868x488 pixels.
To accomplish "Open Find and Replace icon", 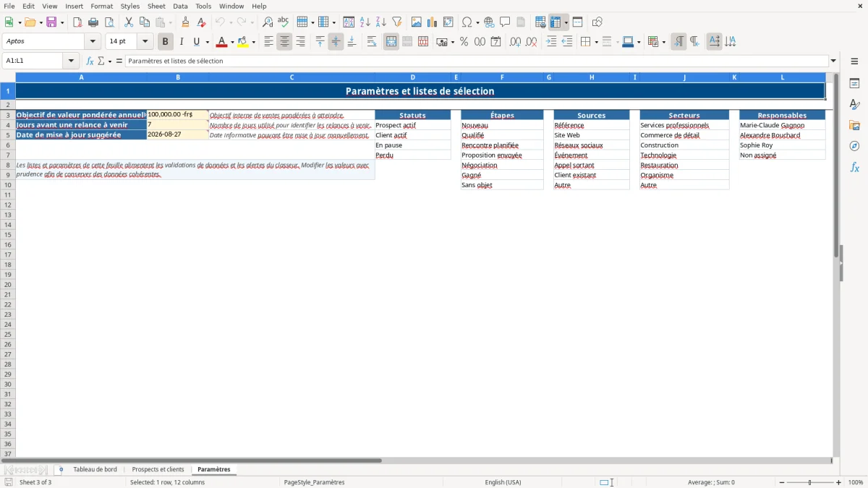I will pos(268,22).
